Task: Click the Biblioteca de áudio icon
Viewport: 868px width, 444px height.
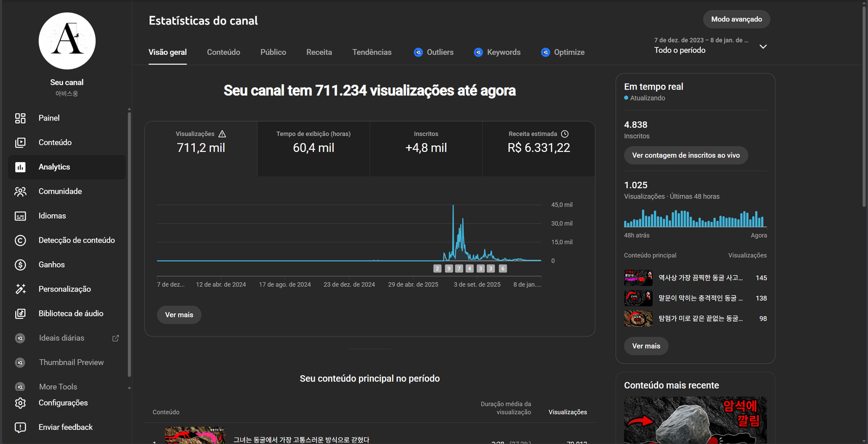Action: pyautogui.click(x=20, y=314)
